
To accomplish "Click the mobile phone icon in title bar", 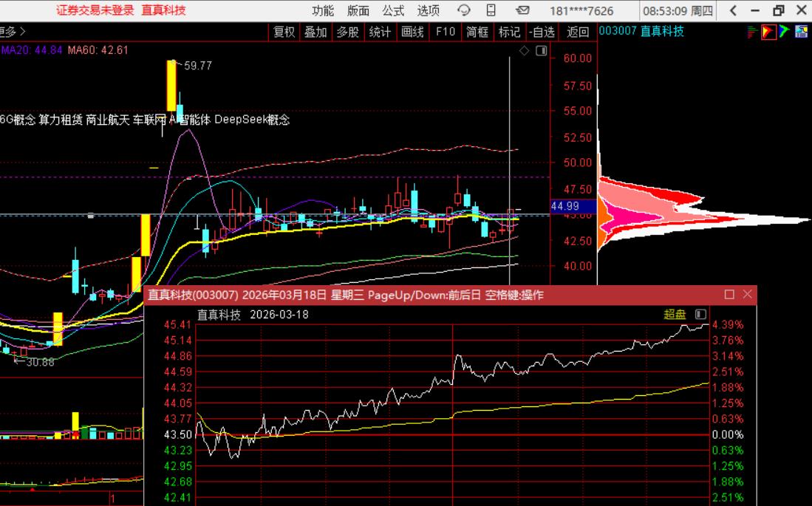I will [x=491, y=10].
